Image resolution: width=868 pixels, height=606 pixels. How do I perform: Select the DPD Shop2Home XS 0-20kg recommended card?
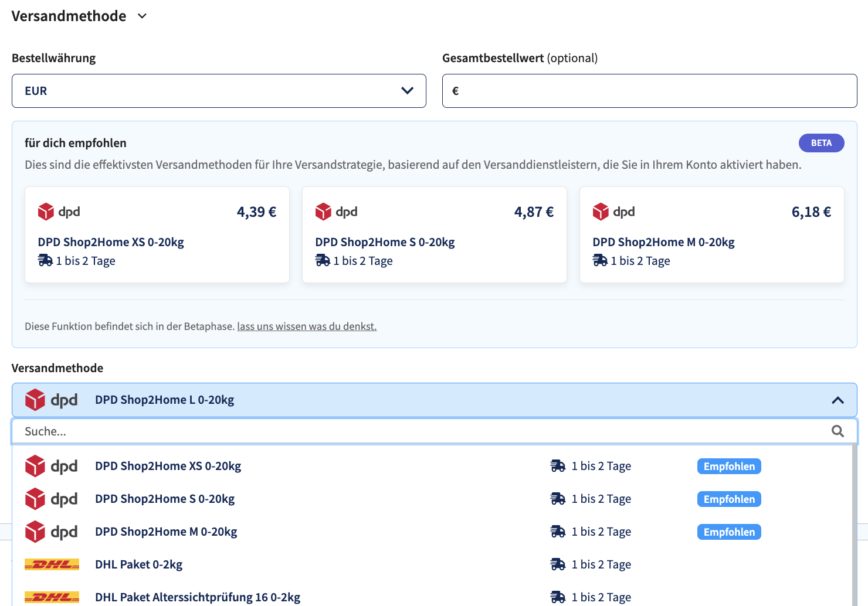coord(157,234)
